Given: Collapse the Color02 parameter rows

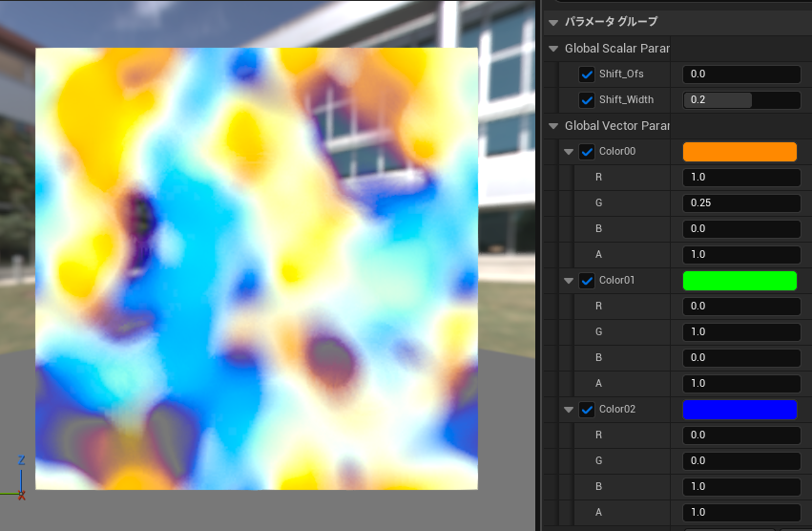Looking at the screenshot, I should (570, 410).
